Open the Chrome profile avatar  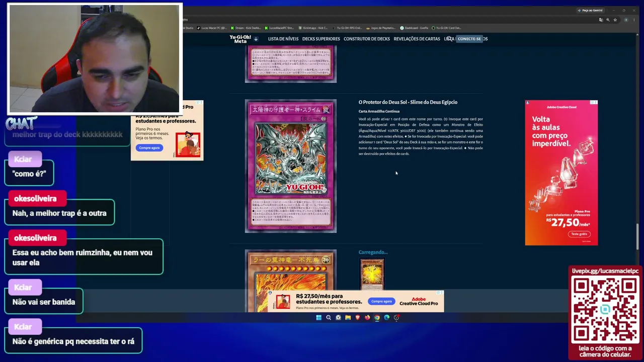(626, 20)
